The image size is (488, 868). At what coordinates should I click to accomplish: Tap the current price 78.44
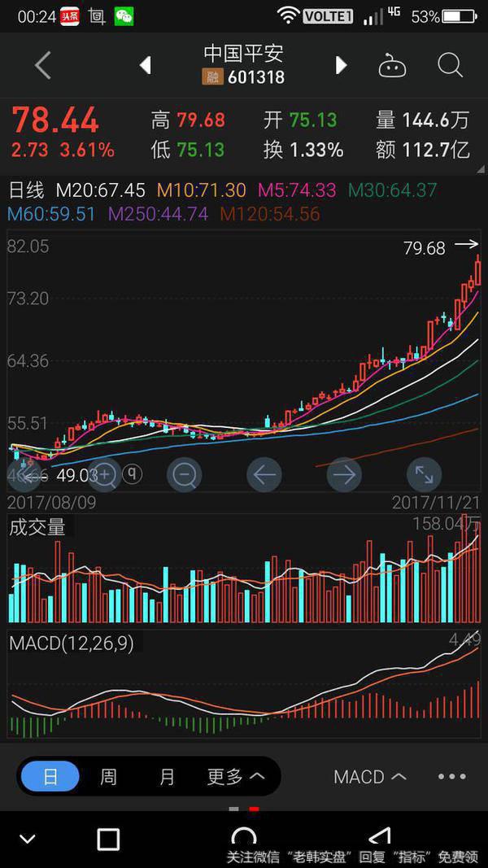pos(55,120)
